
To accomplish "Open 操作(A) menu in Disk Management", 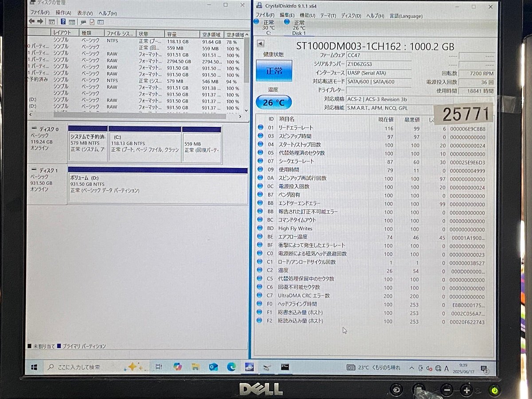I will pyautogui.click(x=63, y=13).
